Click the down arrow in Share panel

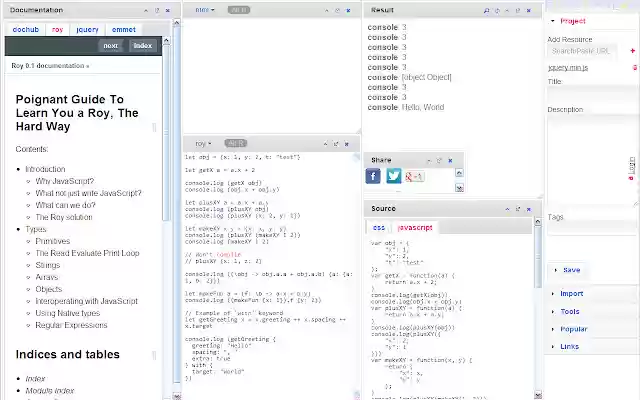tap(459, 188)
